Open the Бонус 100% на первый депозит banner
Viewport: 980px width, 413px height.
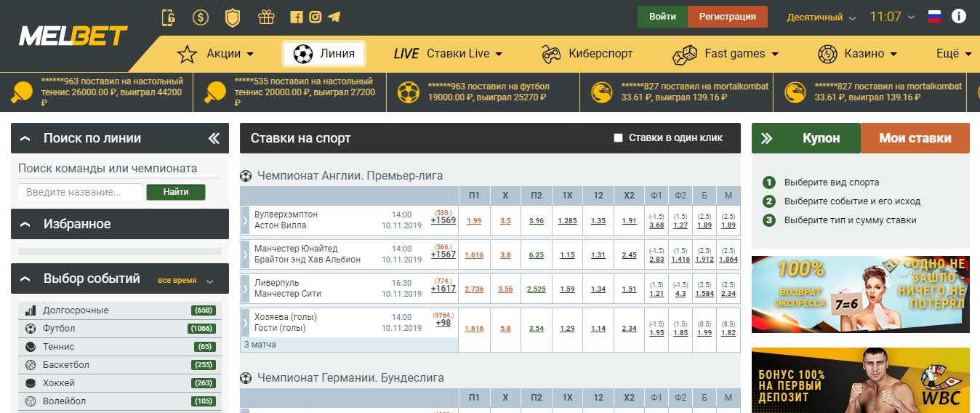(x=861, y=380)
